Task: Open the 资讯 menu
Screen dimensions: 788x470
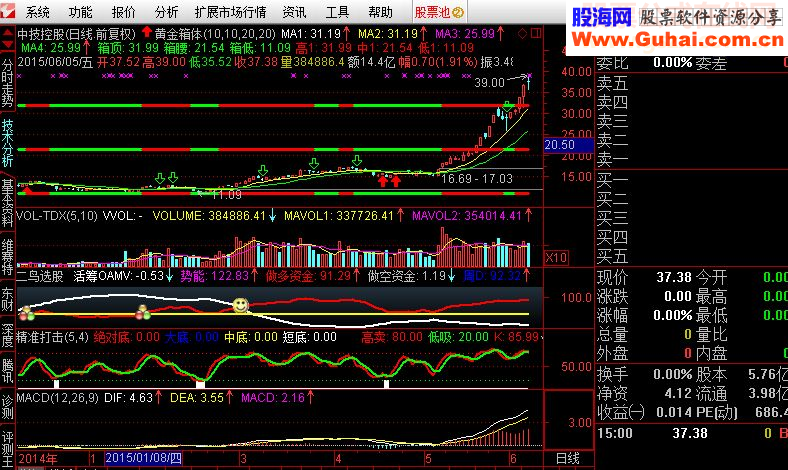Action: point(294,12)
